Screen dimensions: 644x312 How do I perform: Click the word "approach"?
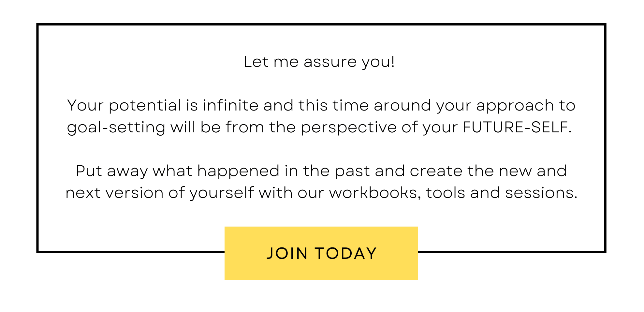point(515,106)
